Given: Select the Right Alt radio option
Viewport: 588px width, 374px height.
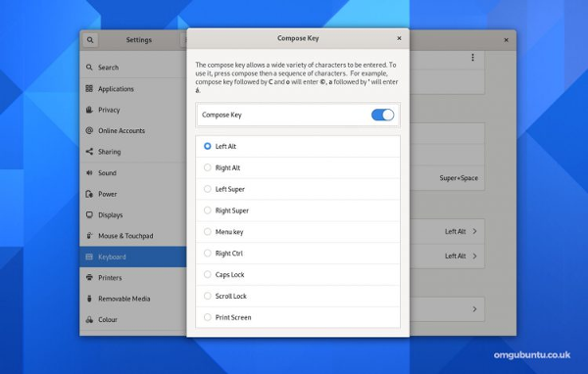Looking at the screenshot, I should pos(208,167).
